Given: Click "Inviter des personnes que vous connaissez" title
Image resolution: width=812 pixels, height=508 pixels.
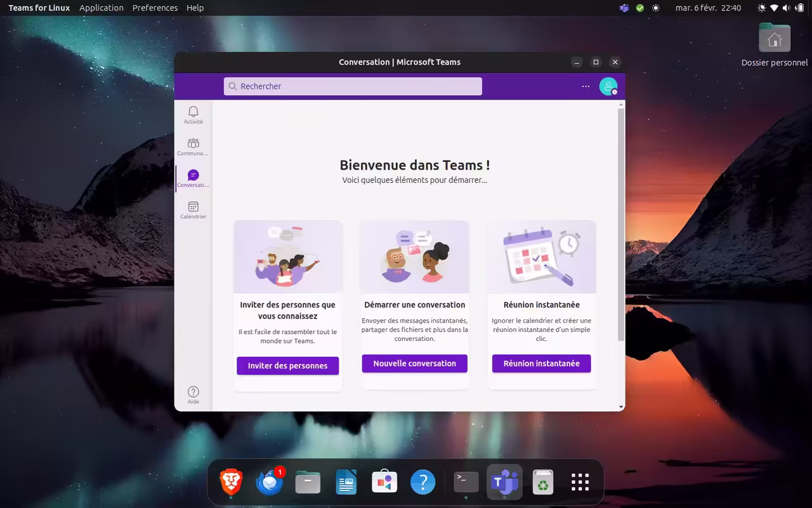Looking at the screenshot, I should coord(288,311).
